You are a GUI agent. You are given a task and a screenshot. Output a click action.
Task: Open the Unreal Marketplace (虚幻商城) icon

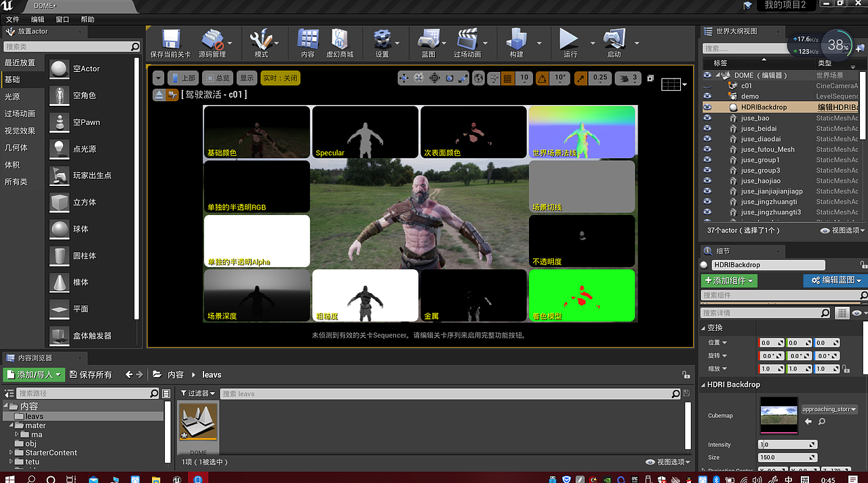pyautogui.click(x=339, y=39)
